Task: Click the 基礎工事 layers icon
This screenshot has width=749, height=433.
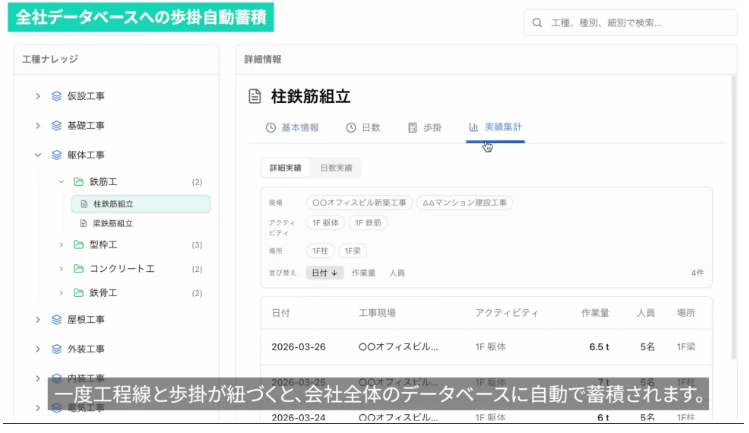Action: click(x=56, y=126)
